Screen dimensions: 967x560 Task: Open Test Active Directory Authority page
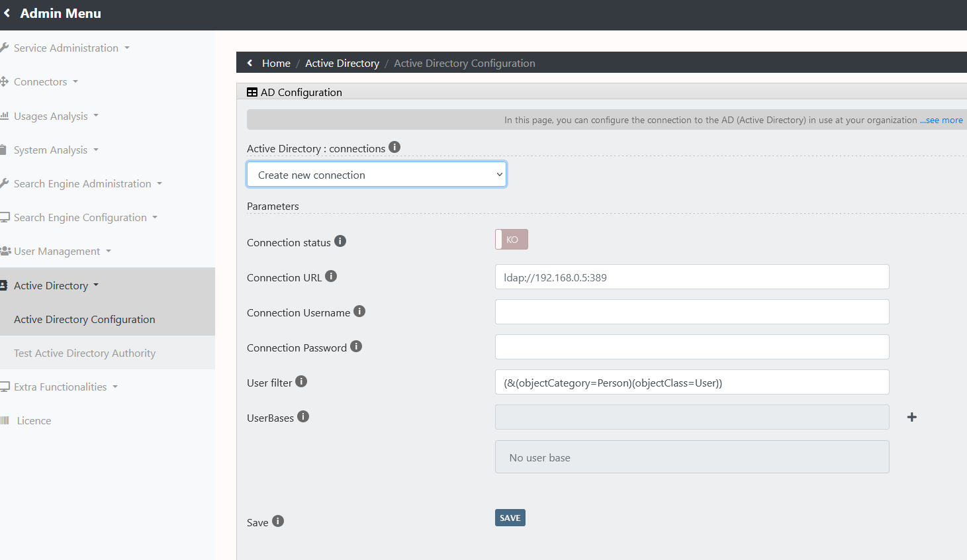(x=85, y=353)
